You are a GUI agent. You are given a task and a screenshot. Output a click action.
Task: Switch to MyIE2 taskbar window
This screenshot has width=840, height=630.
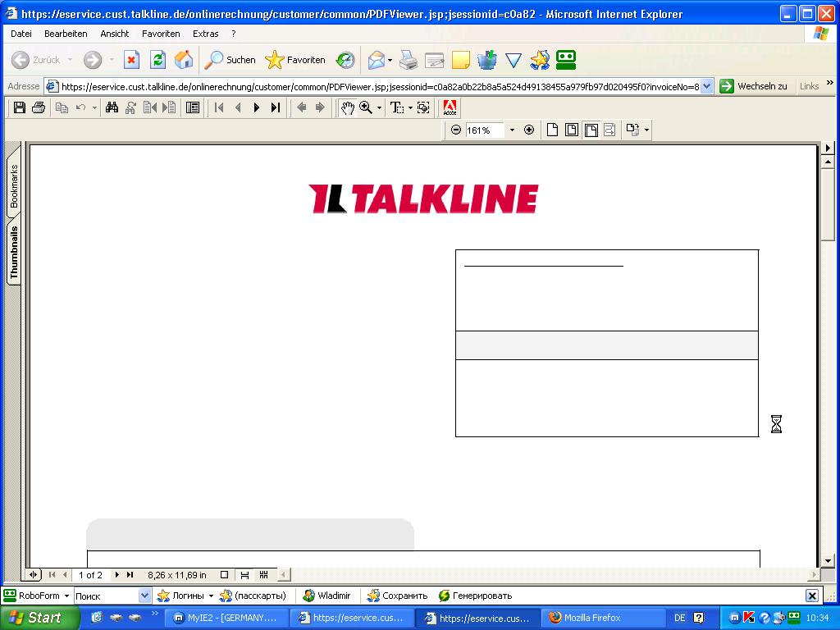pos(226,618)
